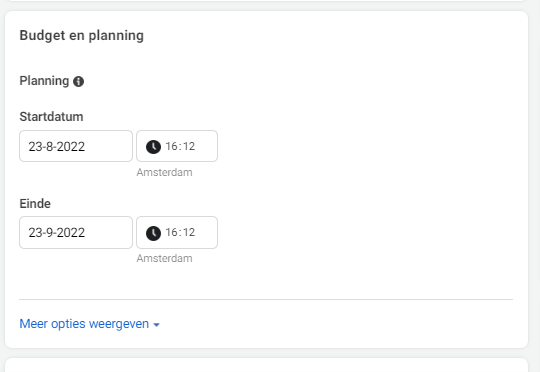Open the Planning info tooltip icon
Screen dimensions: 540x372
[79, 81]
